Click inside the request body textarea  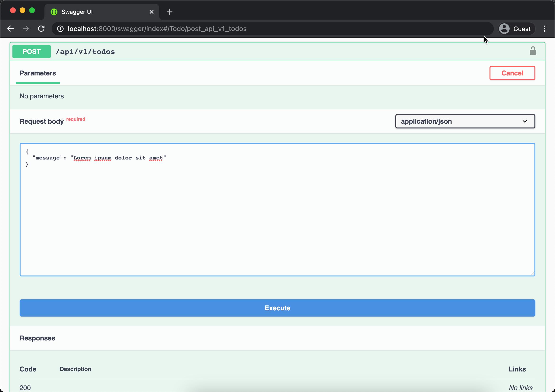point(277,210)
